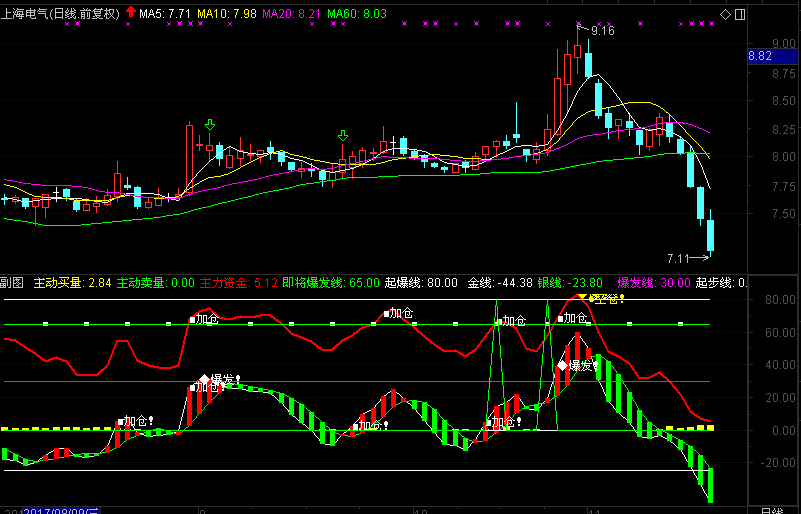This screenshot has height=514, width=801.
Task: Select the 主力资金: 5.12 readout
Action: (239, 283)
